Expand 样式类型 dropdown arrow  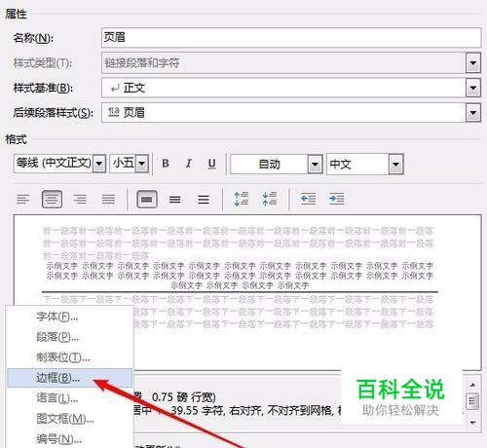473,63
